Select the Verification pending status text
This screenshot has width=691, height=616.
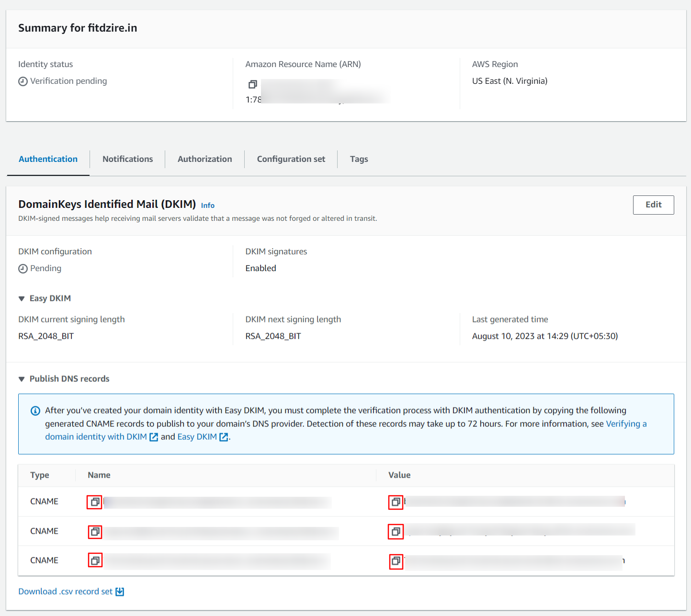[68, 81]
